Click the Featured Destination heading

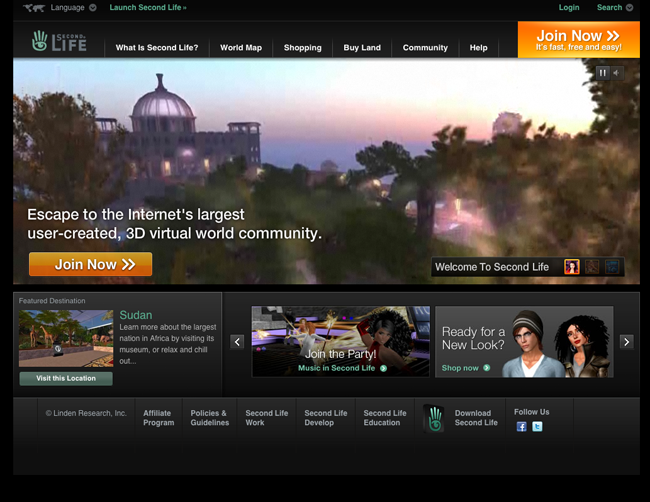coord(52,301)
